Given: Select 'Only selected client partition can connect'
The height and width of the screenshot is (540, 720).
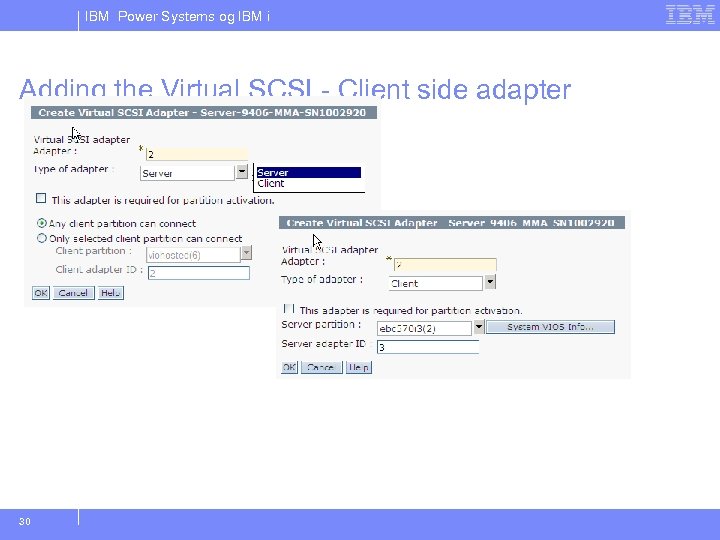Looking at the screenshot, I should click(42, 238).
